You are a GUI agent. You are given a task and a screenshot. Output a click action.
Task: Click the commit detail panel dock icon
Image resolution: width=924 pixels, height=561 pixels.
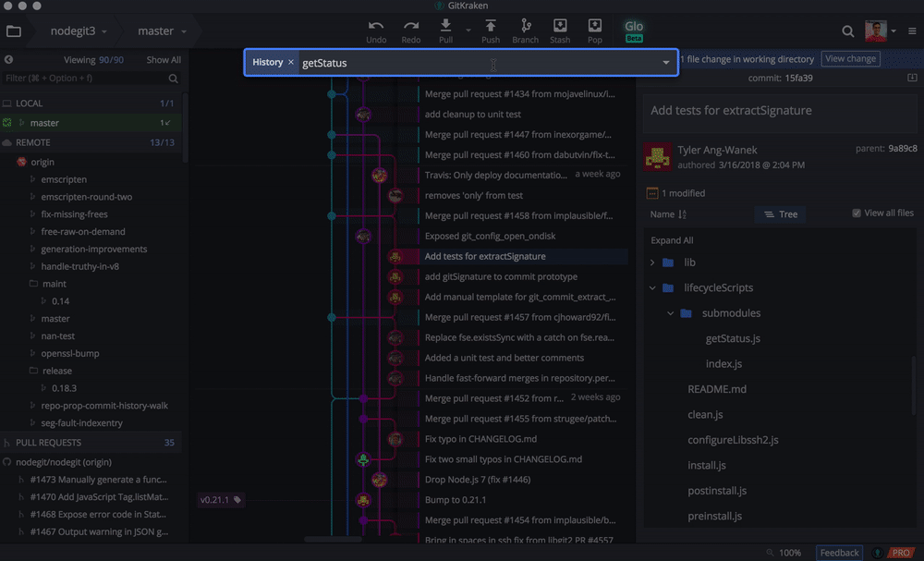tap(912, 78)
